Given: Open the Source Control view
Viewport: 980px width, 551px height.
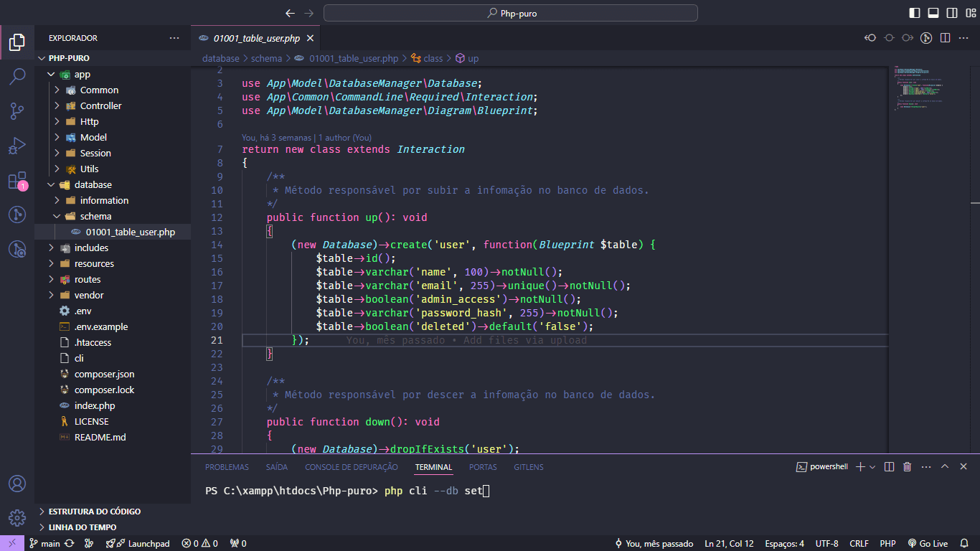Looking at the screenshot, I should (x=17, y=110).
